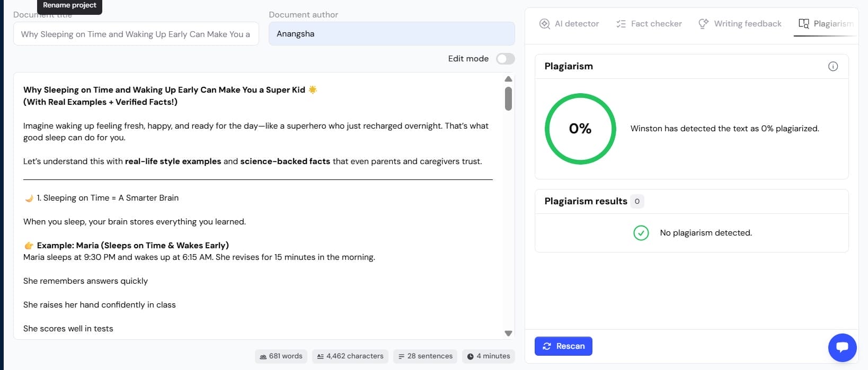Click "Example: Maria (Sleeps on Time & Wakes Early)"
This screenshot has width=868, height=370.
tap(133, 246)
